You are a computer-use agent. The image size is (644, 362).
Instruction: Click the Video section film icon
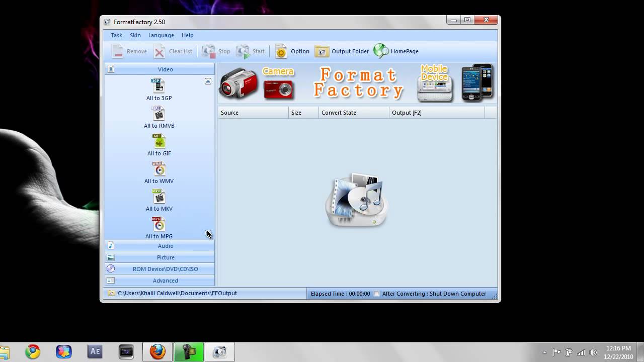click(111, 69)
